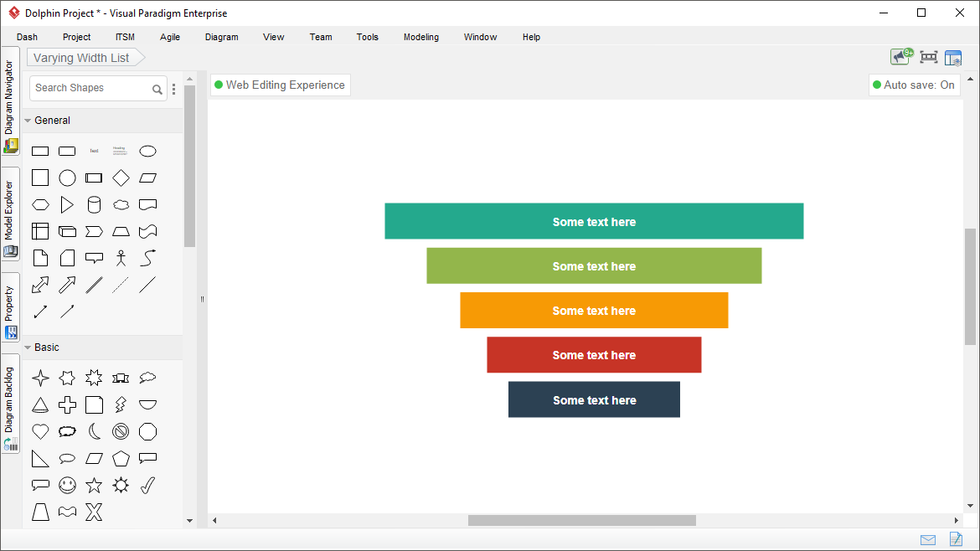
Task: Open the ITSM menu
Action: (x=125, y=37)
